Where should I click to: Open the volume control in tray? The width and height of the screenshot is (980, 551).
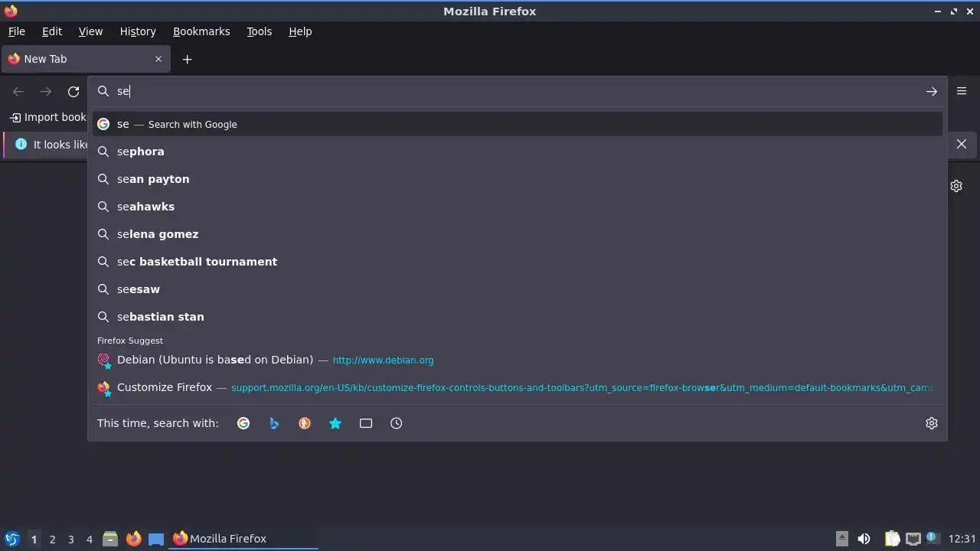coord(864,539)
